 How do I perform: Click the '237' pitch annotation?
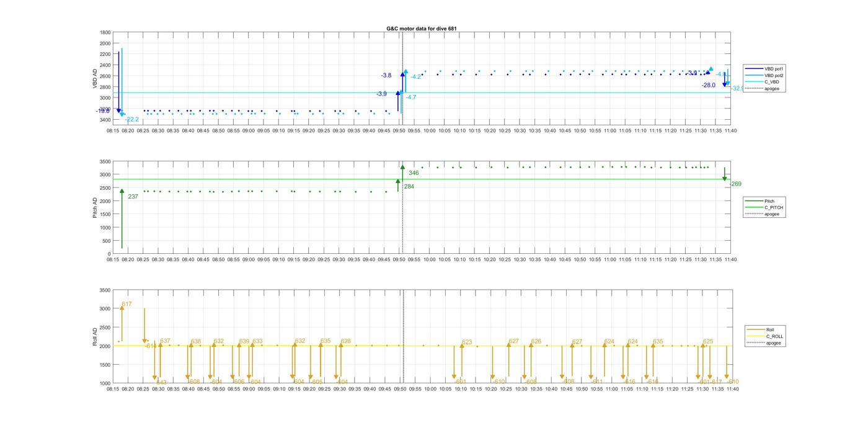coord(133,197)
